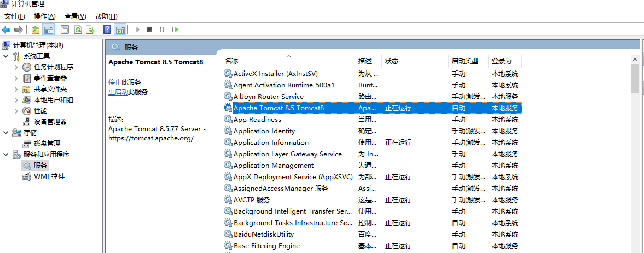644x253 pixels.
Task: Select Background Intelligent Transfer service row
Action: [372, 211]
